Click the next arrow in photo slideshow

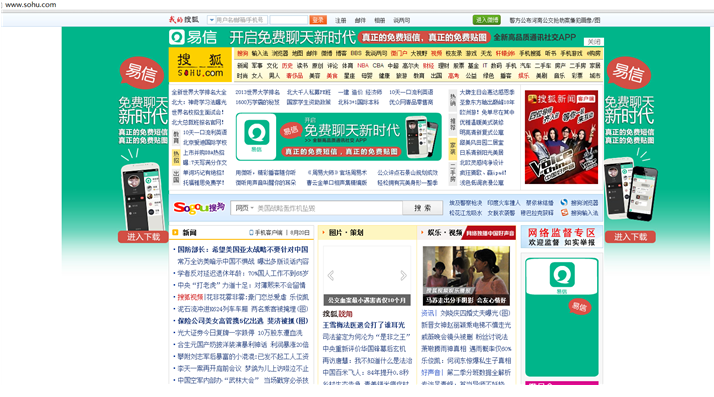tap(403, 275)
